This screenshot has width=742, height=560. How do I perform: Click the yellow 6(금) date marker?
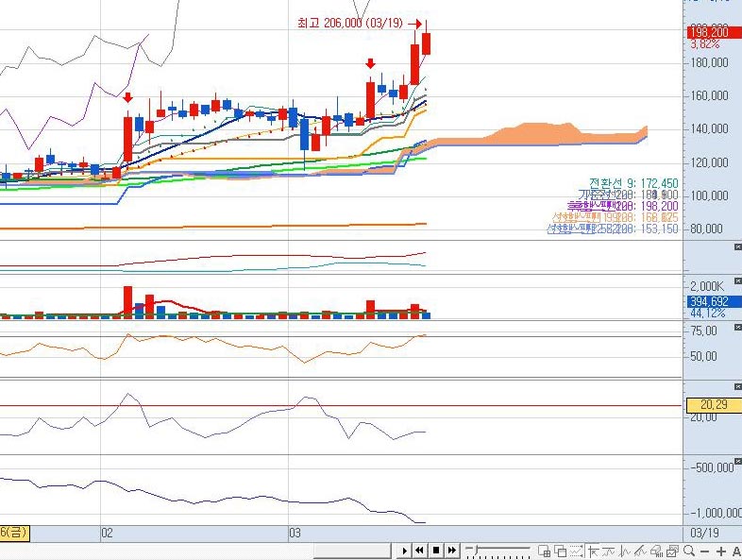[x=15, y=533]
